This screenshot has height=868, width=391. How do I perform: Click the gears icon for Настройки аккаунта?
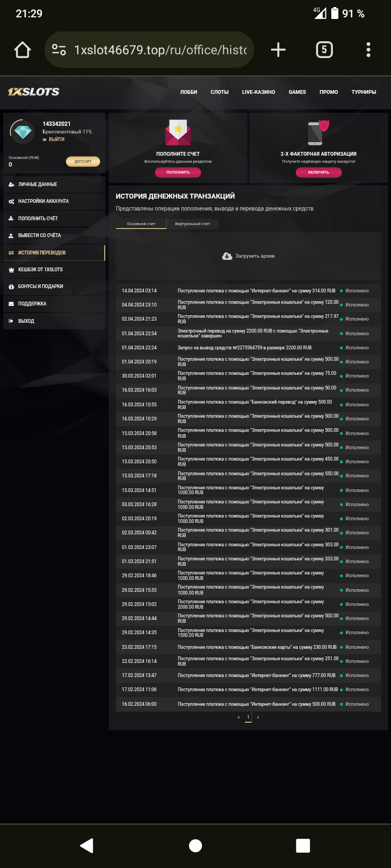(11, 201)
